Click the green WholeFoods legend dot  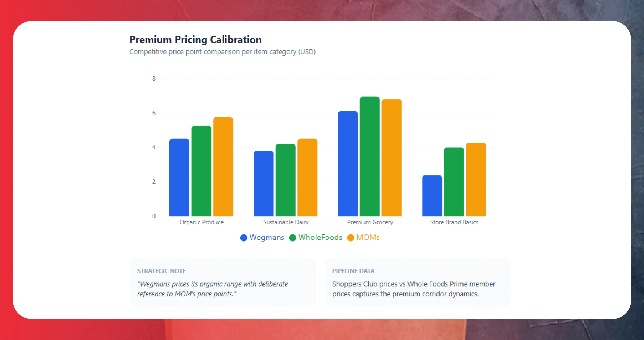click(x=292, y=238)
